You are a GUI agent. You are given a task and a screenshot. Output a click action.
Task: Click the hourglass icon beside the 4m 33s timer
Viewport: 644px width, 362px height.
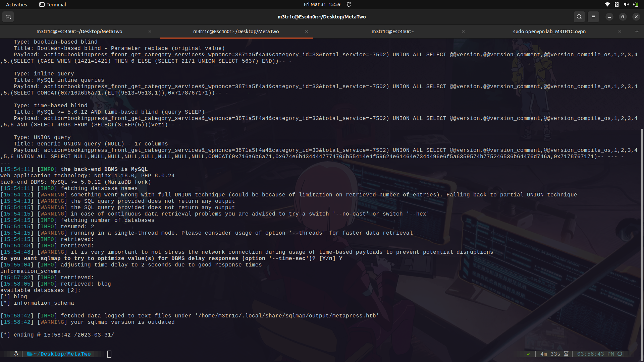pyautogui.click(x=566, y=354)
